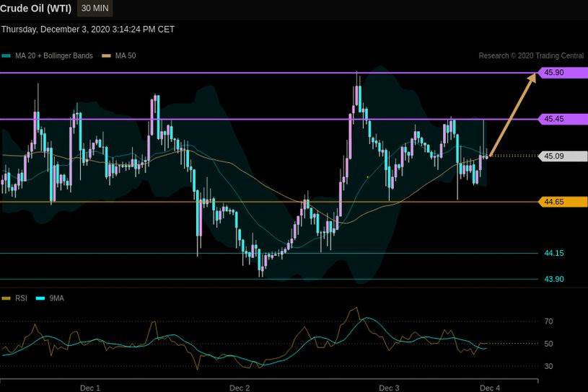
Task: Click the 30 MIN timeframe button
Action: (95, 8)
